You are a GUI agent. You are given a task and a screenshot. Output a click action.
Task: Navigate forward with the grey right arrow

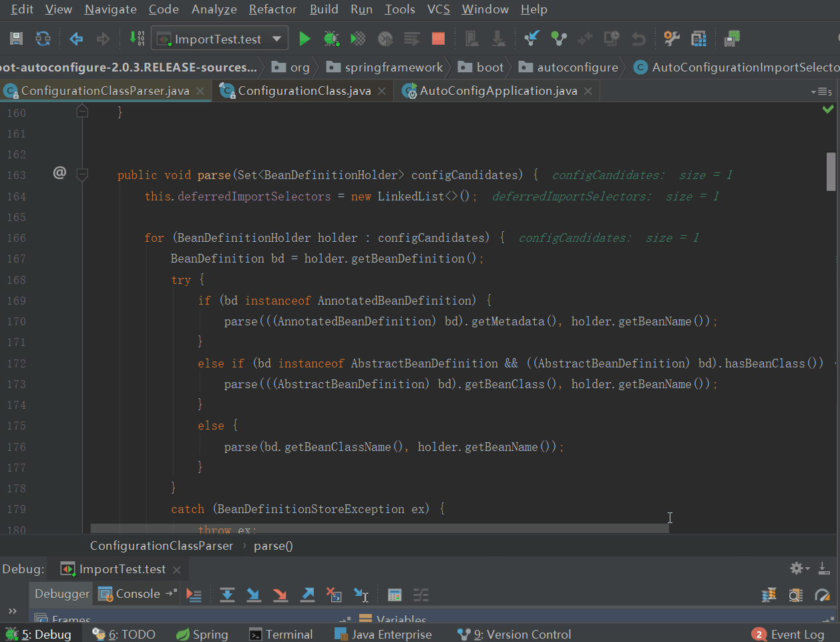click(x=103, y=39)
